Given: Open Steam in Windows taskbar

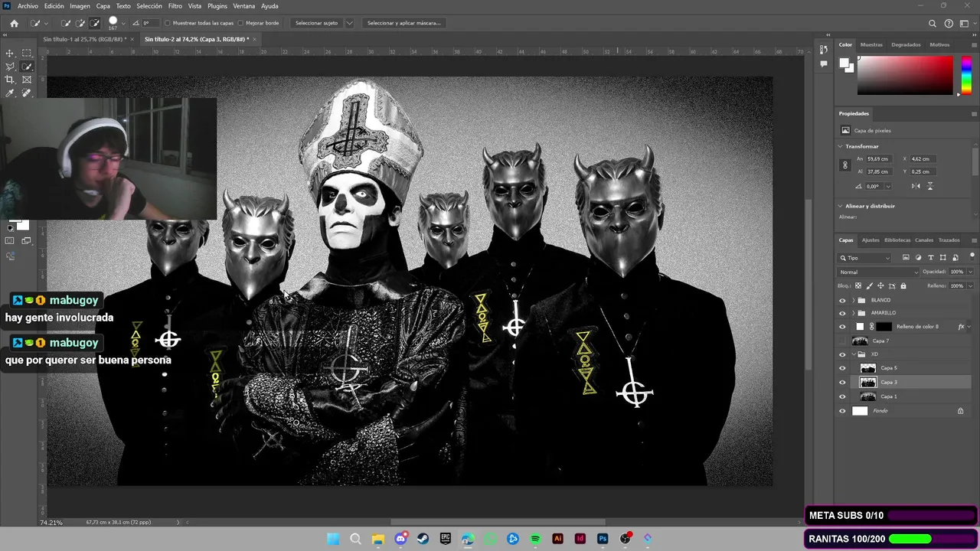Looking at the screenshot, I should (423, 539).
